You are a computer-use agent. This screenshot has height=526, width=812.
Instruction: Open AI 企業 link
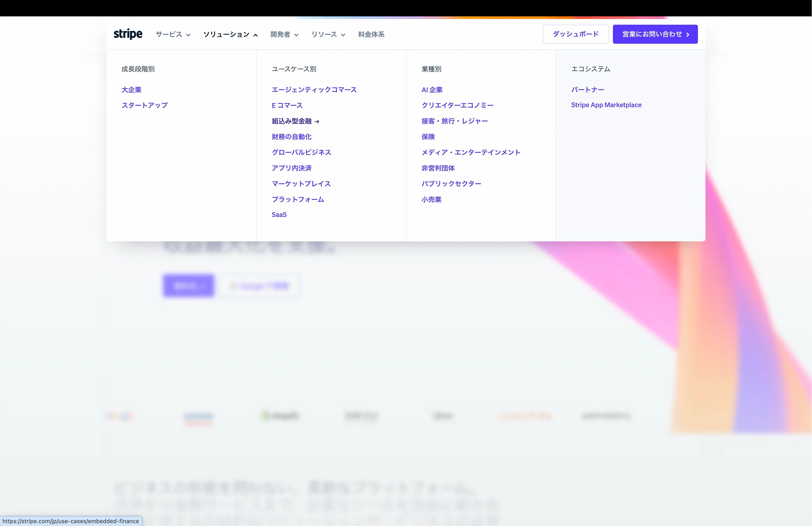(x=432, y=89)
